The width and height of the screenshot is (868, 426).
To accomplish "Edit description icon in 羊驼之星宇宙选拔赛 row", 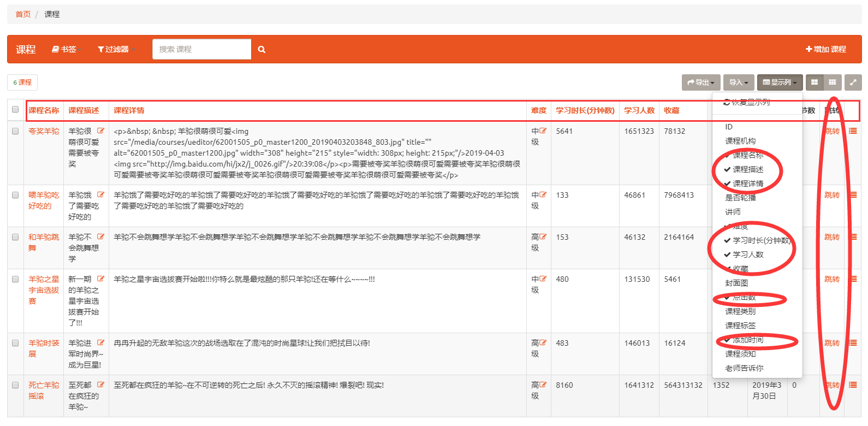I will [100, 279].
